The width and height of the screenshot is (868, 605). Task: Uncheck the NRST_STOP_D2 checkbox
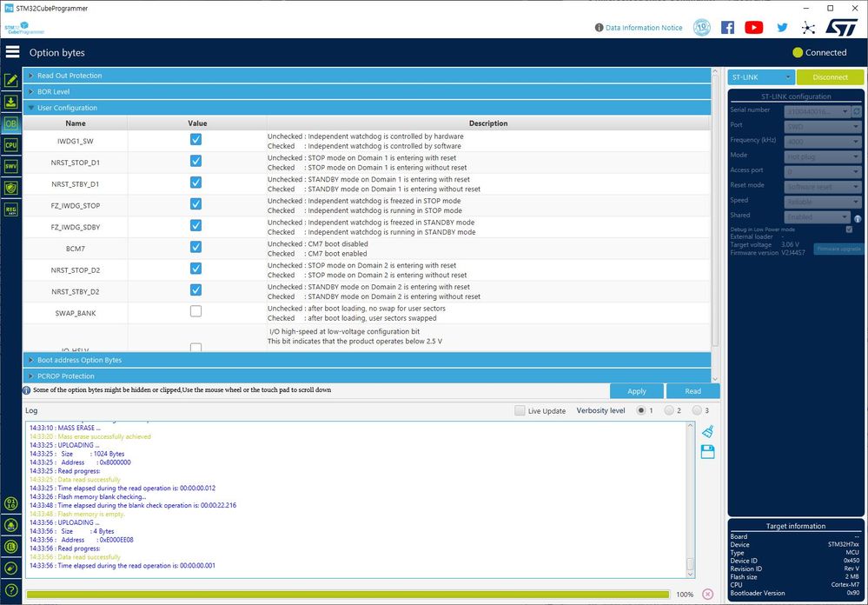(195, 268)
